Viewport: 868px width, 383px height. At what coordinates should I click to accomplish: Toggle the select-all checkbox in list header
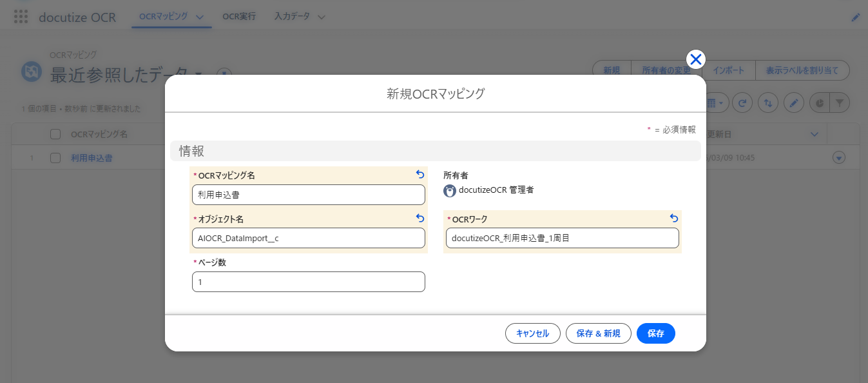tap(55, 133)
